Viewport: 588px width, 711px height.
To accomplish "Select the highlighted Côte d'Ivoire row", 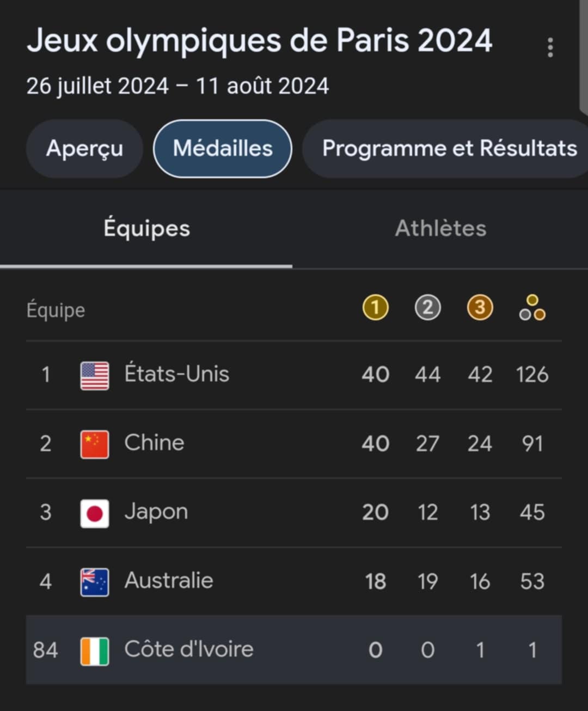I will [294, 650].
